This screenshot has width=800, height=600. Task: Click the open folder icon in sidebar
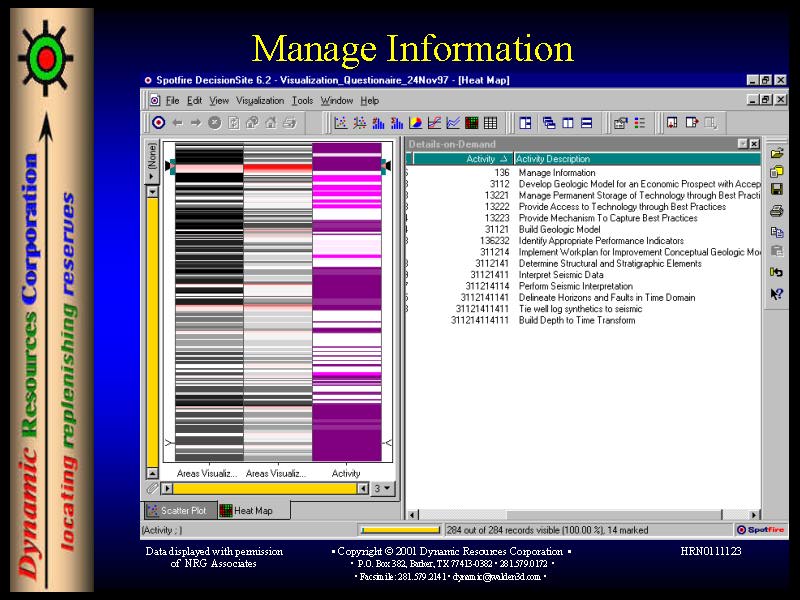pos(776,152)
